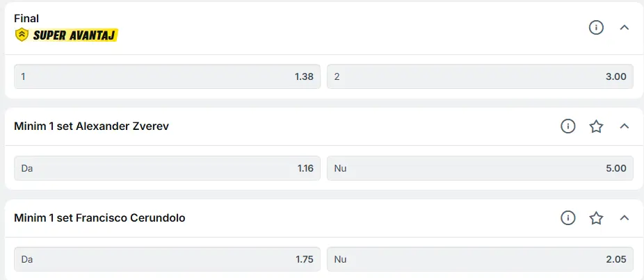Viewport: 644px width, 280px height.
Task: Click the Final market title
Action: (x=26, y=19)
